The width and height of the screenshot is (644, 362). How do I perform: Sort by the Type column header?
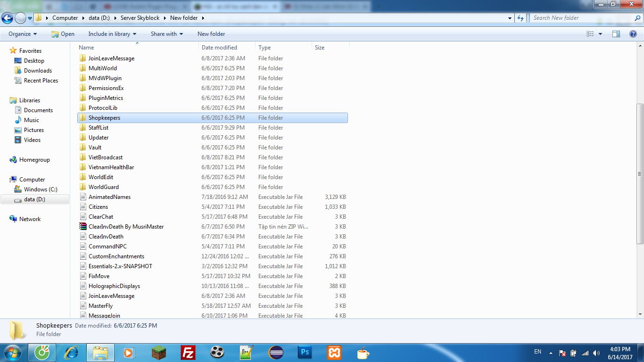[x=283, y=48]
